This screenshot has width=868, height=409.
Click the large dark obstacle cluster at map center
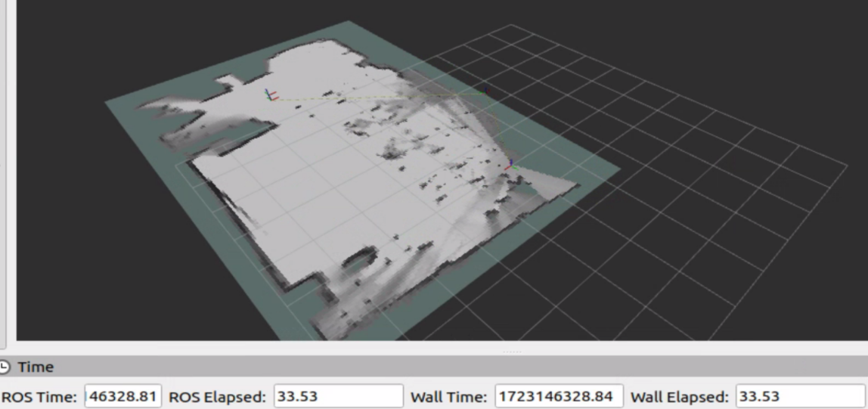[394, 151]
